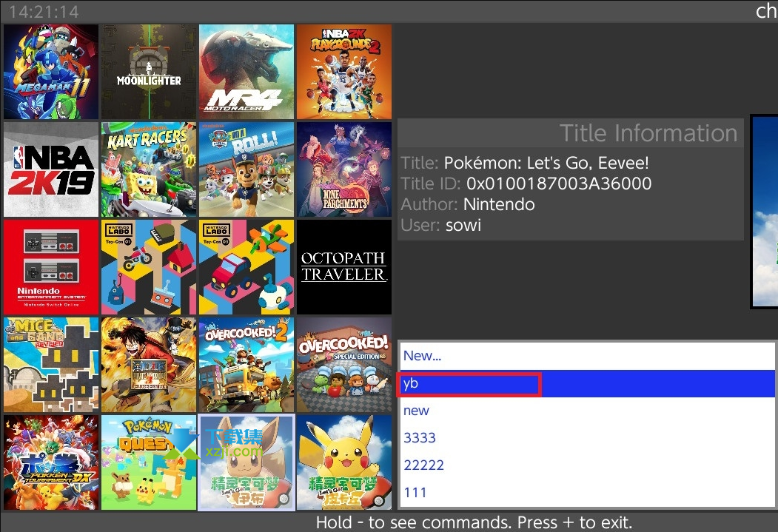Choose the 111 save entry
The image size is (778, 532).
click(587, 492)
